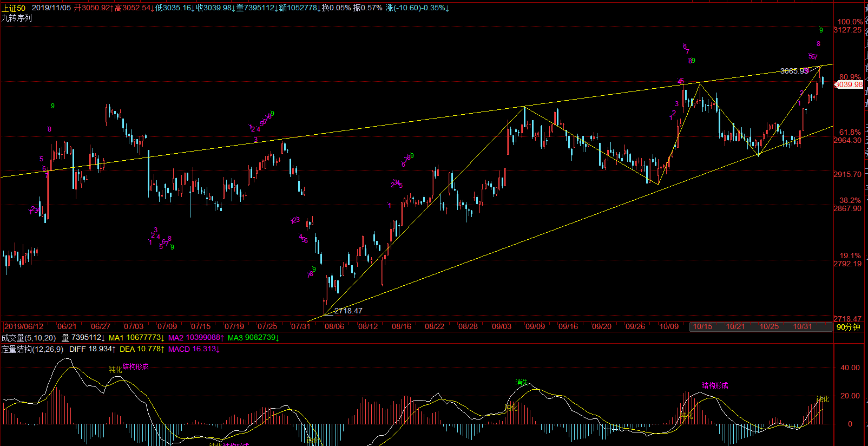The width and height of the screenshot is (868, 446).
Task: Open the 成交量(5,10,20) indicator label
Action: tap(29, 338)
